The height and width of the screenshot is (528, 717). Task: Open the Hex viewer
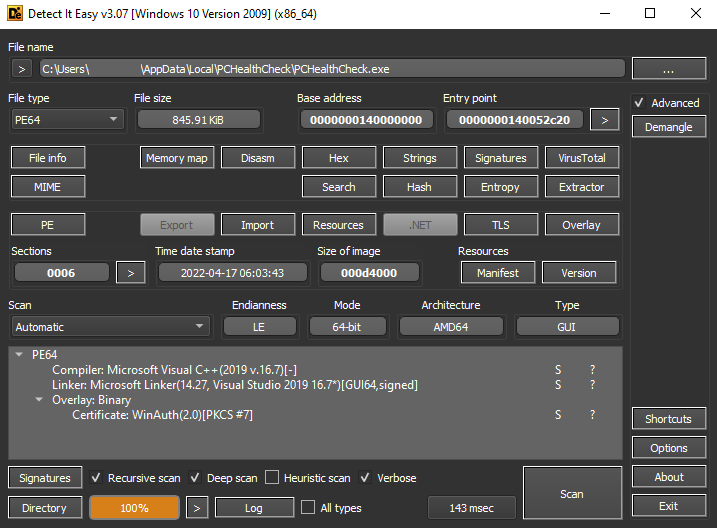[x=339, y=158]
